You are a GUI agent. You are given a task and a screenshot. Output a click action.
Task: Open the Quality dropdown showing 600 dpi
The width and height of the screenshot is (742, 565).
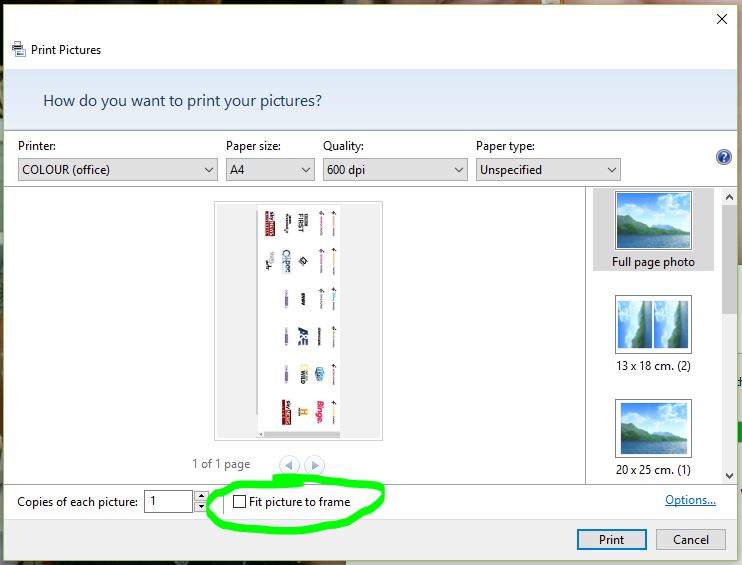[x=395, y=169]
